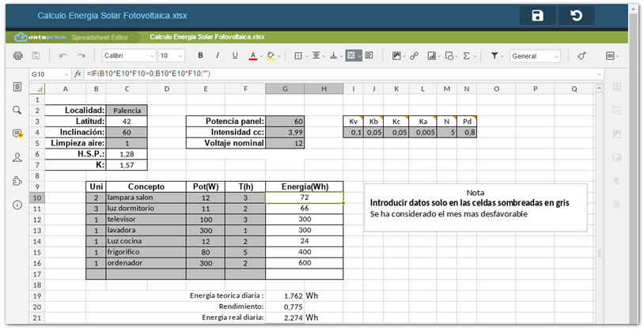Open the Search panel in left sidebar

coord(17,110)
